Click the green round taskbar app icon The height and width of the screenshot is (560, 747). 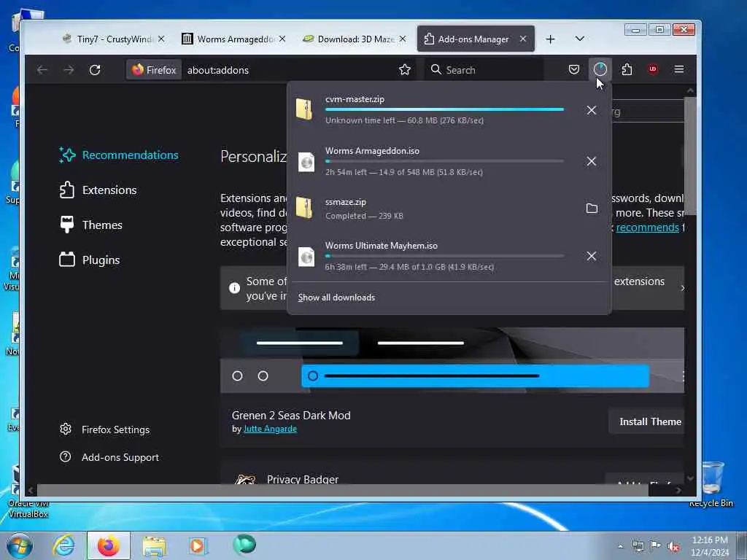[244, 545]
